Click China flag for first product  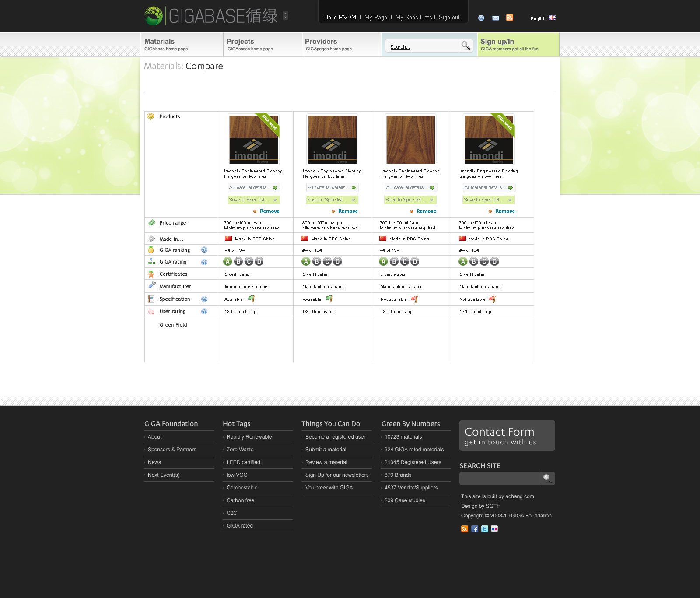[x=228, y=239]
